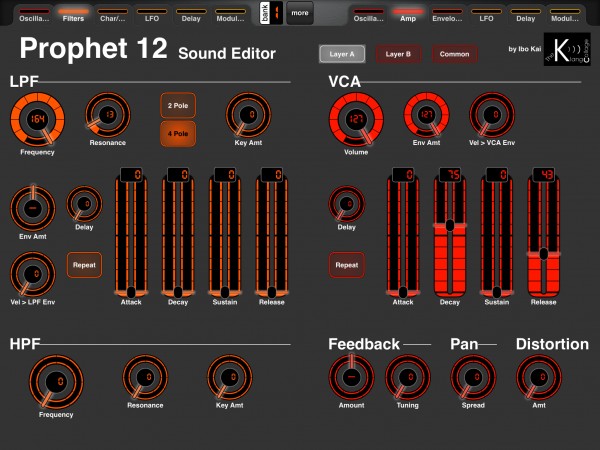Open the Envelopes tab
This screenshot has width=600, height=450.
(447, 15)
